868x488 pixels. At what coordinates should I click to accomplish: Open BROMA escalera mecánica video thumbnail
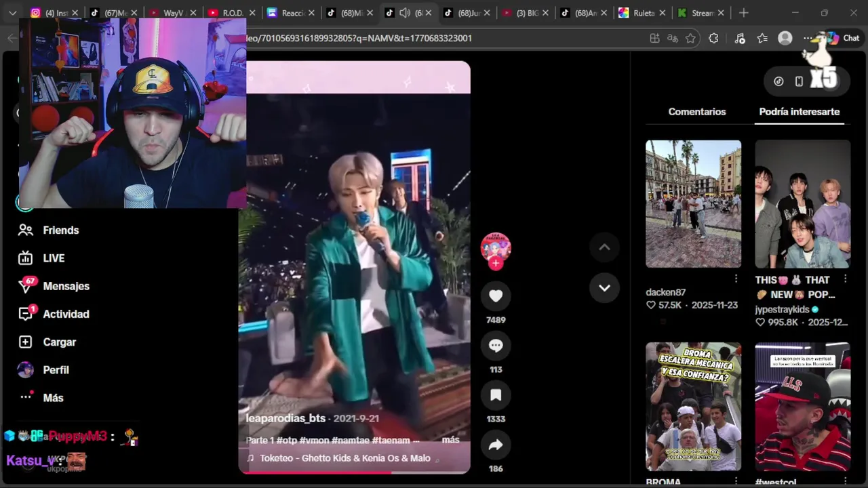(x=693, y=406)
